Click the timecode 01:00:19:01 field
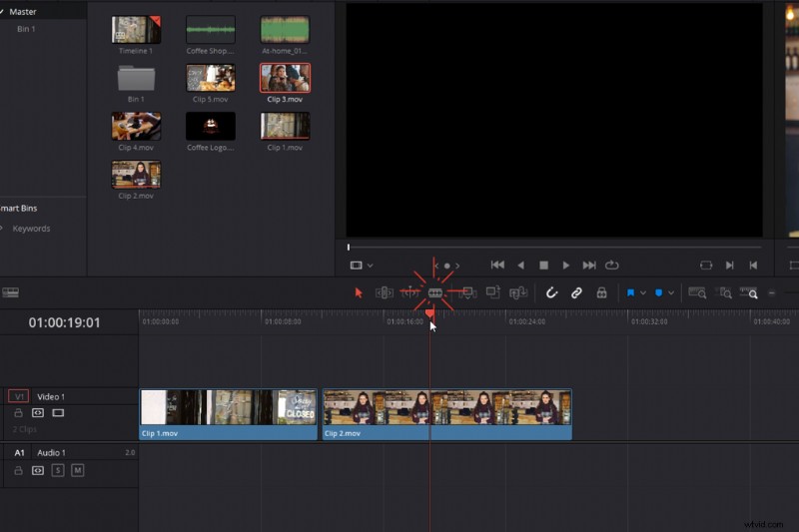The image size is (799, 532). (64, 322)
